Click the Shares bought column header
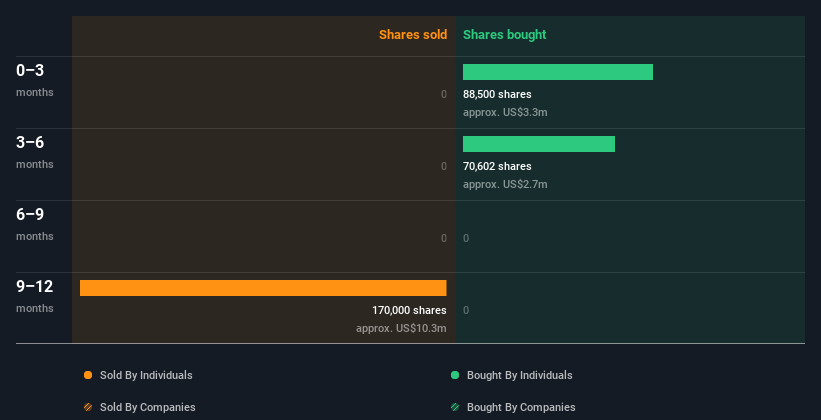 504,35
